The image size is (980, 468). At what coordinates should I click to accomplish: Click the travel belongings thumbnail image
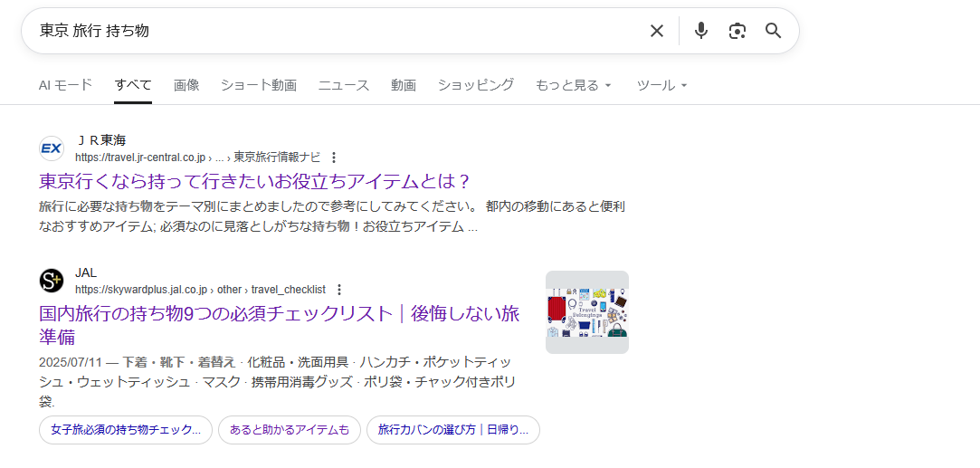[587, 312]
